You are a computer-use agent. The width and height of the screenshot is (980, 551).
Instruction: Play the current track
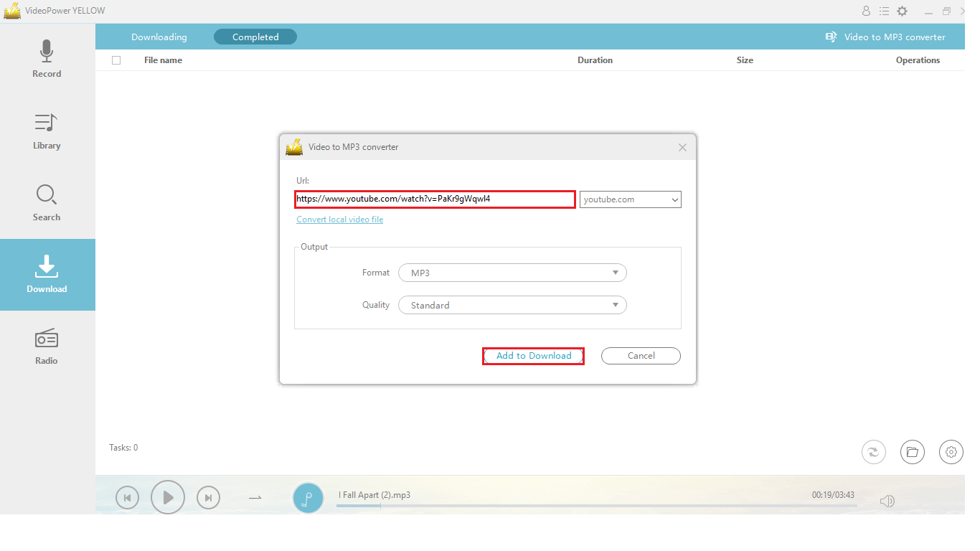point(168,497)
